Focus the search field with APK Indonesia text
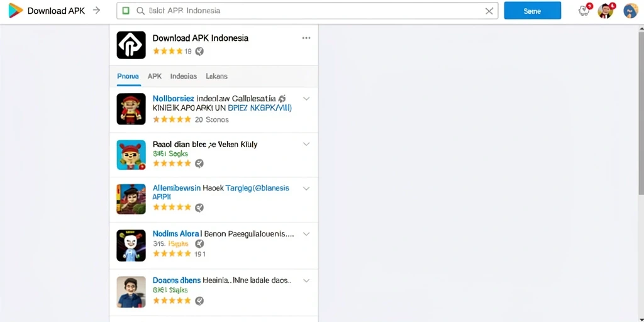The height and width of the screenshot is (322, 644). 307,11
